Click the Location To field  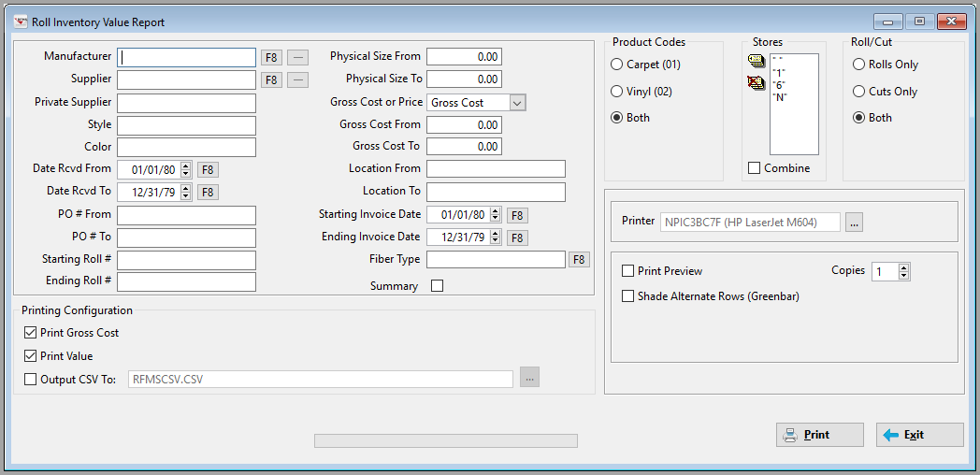(497, 192)
